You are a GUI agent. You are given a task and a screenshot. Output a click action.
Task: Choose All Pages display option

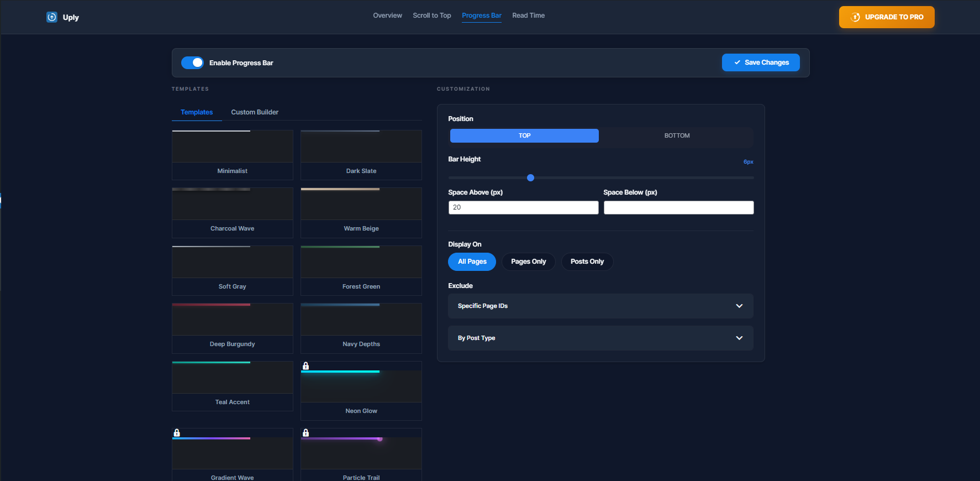tap(472, 262)
